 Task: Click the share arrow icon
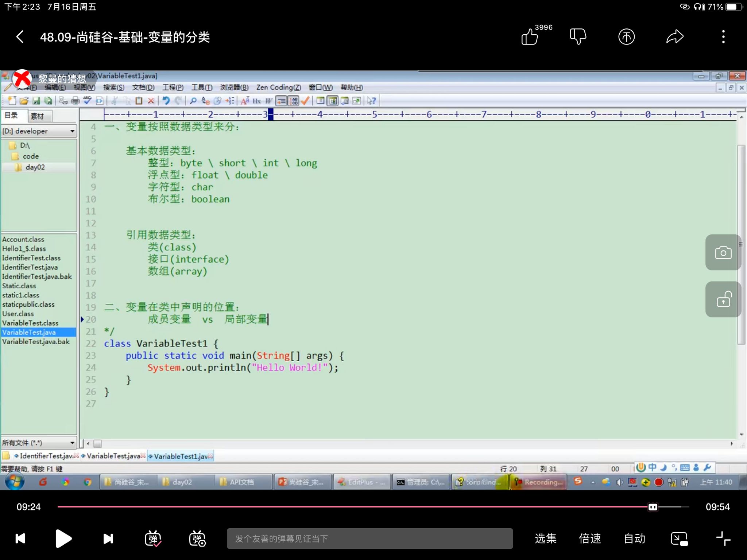point(675,37)
